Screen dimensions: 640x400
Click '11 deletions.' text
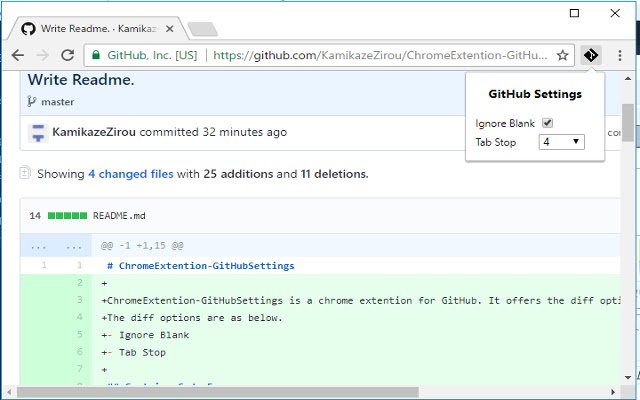click(334, 174)
